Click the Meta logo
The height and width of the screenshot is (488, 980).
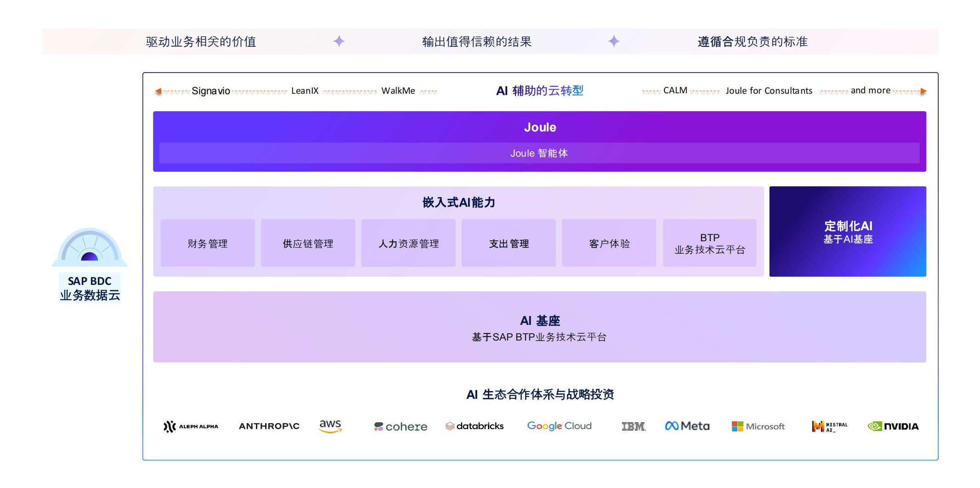click(x=687, y=426)
